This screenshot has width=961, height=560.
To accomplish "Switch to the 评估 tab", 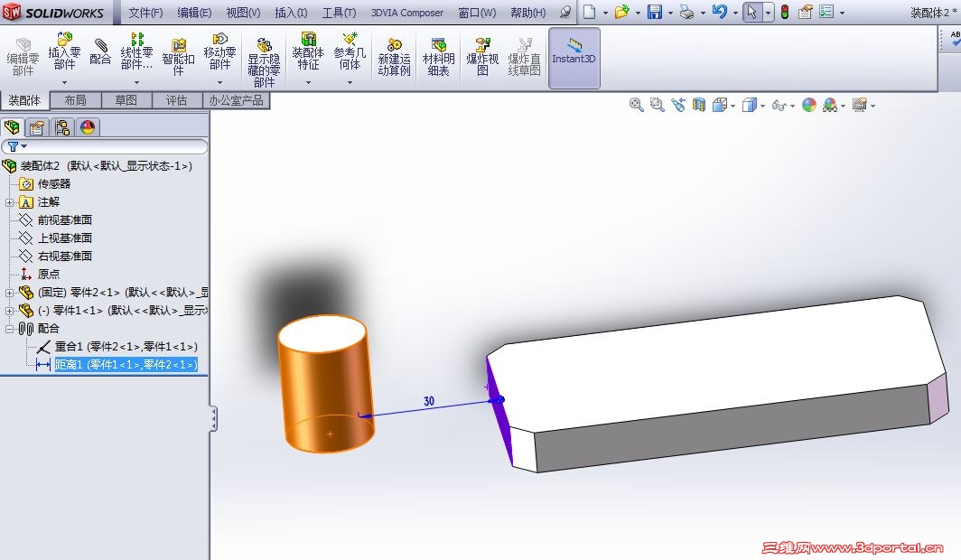I will 176,100.
